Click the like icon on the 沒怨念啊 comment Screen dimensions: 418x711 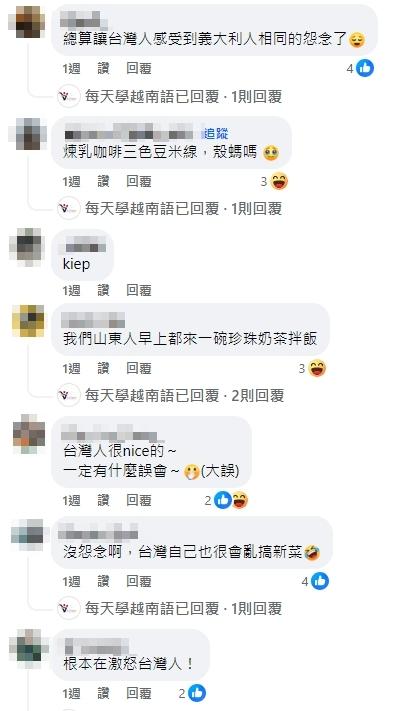320,581
